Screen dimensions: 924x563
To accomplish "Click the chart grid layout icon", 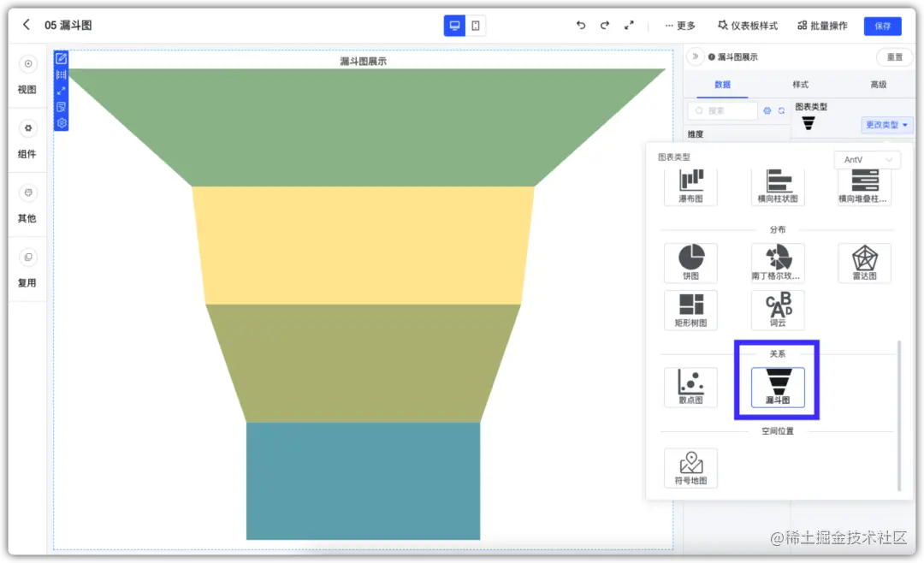I will (x=62, y=75).
